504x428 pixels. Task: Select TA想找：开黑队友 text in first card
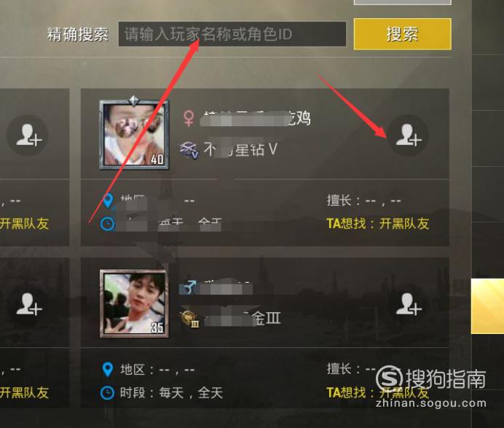click(378, 224)
